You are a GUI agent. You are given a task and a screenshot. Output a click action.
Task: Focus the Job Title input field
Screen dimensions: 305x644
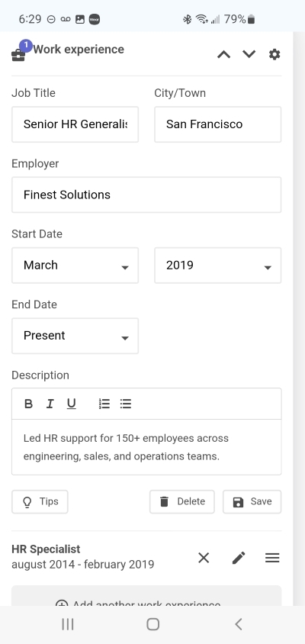pos(75,124)
